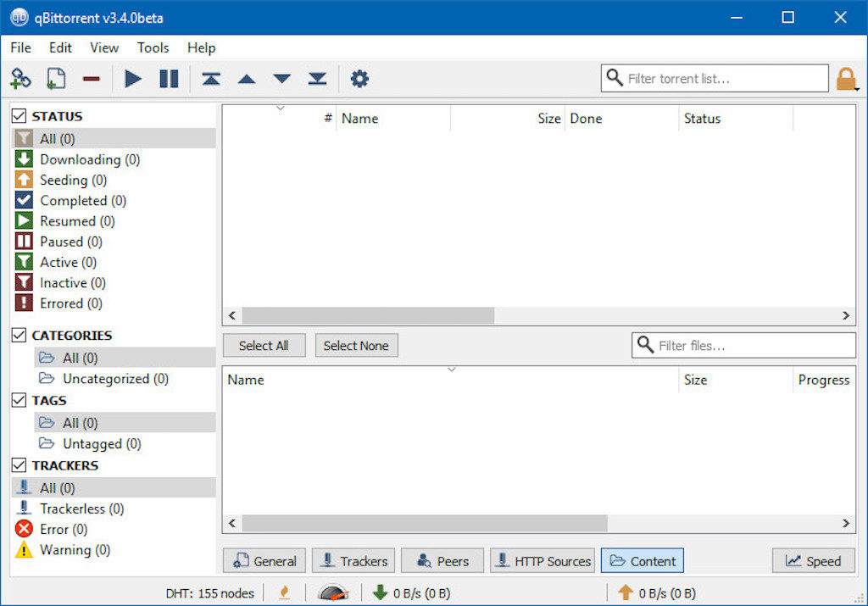Click the Select None button
Image resolution: width=868 pixels, height=606 pixels.
[x=357, y=345]
